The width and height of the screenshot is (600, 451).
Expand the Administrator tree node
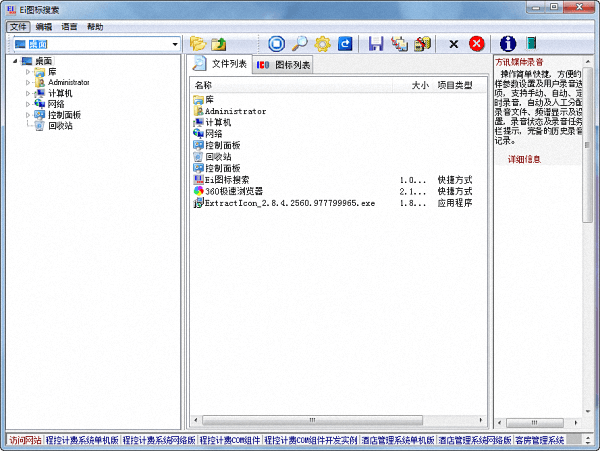(28, 82)
